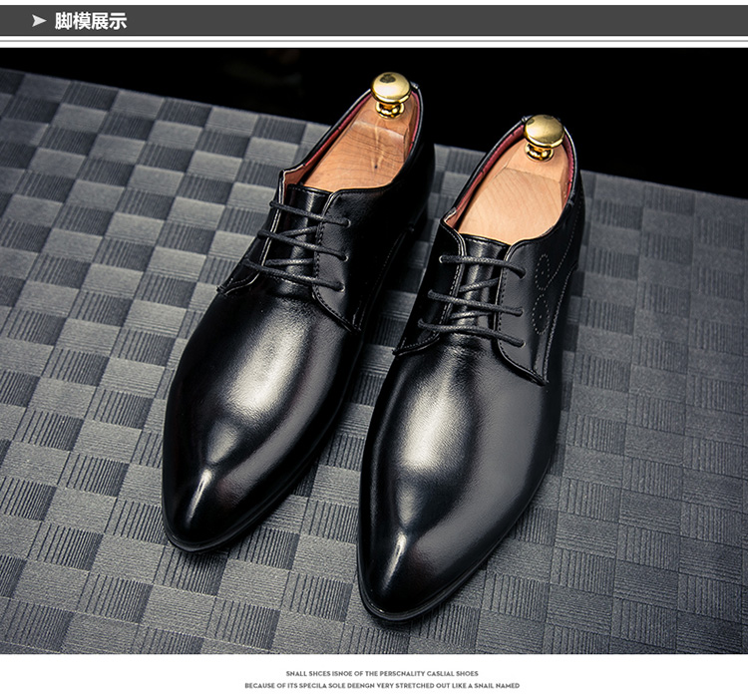Click the "BECAUSE OF ITS SPECILA SOLE" caption line
The image size is (748, 700).
pos(381,686)
